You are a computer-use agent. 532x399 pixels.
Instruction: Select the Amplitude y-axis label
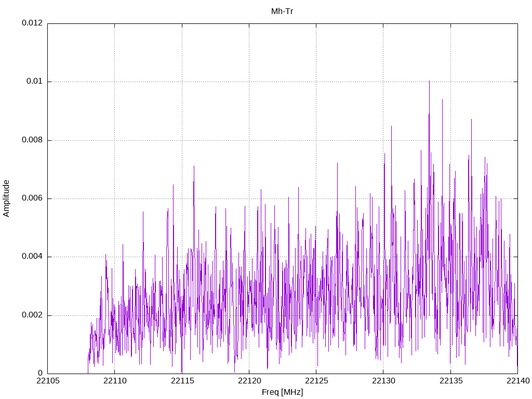[x=6, y=198]
